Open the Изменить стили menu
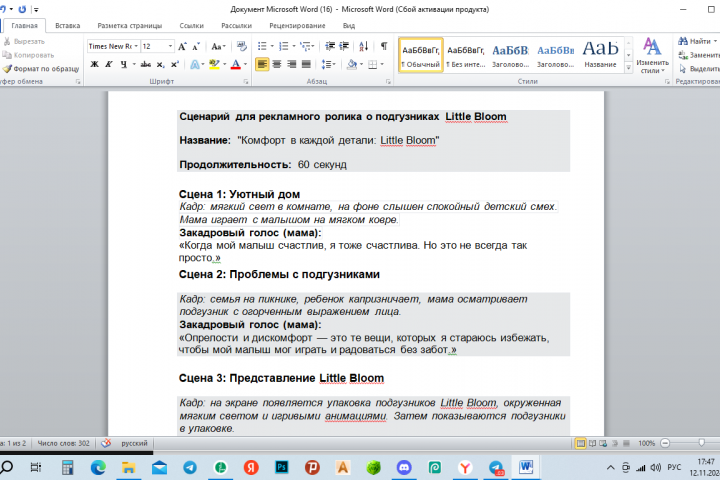Viewport: 720px width, 480px height. point(652,56)
